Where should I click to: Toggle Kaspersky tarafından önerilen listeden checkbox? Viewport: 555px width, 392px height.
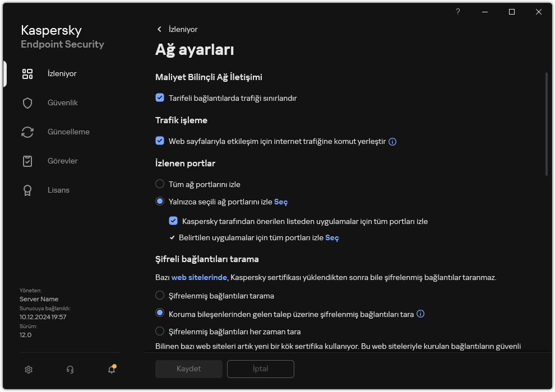pos(173,221)
